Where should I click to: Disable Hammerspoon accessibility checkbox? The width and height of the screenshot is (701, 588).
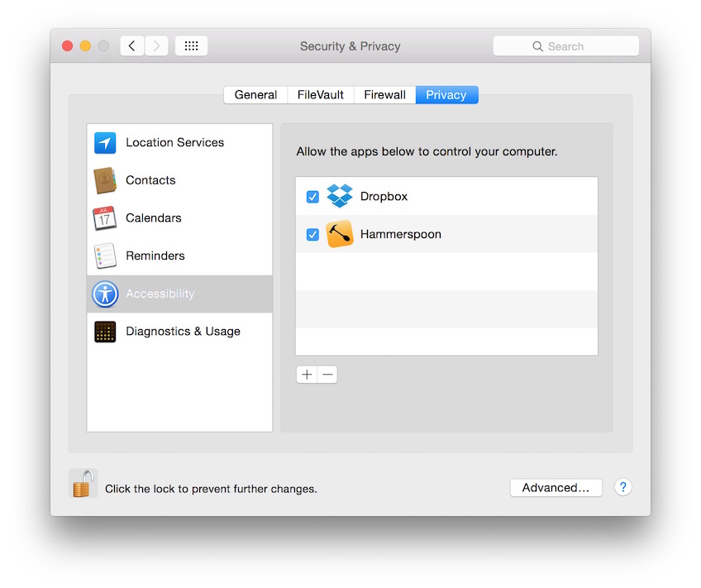point(312,235)
